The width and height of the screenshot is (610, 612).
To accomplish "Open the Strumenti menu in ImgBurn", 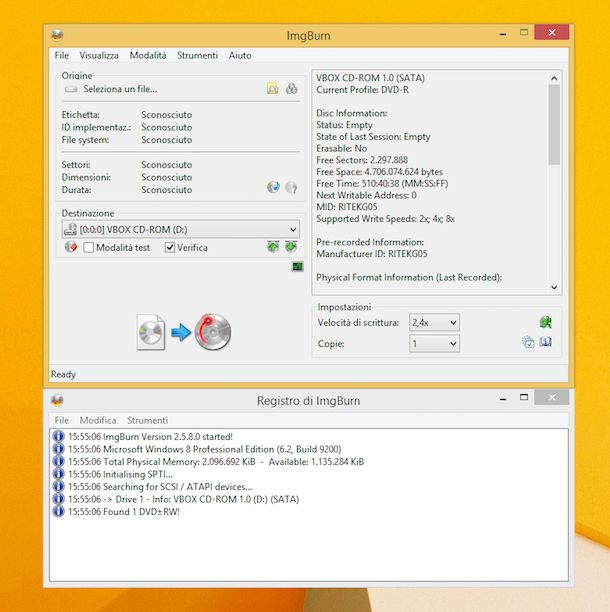I will click(x=197, y=55).
